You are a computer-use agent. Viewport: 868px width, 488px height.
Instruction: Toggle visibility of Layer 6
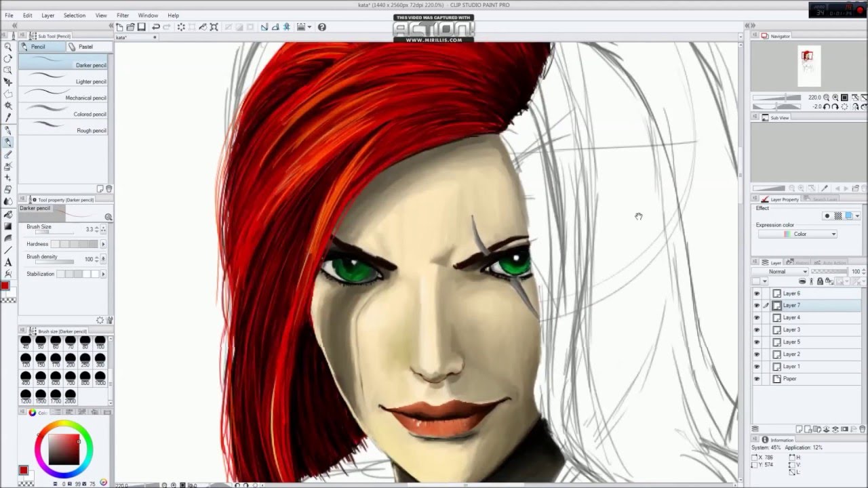point(757,293)
